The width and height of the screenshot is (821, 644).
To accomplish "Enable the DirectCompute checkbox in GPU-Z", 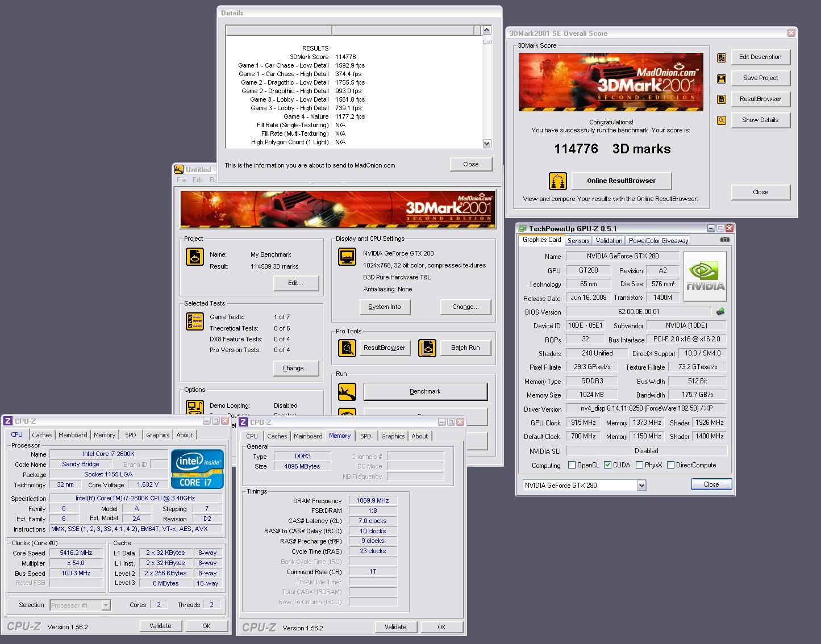I will 671,465.
